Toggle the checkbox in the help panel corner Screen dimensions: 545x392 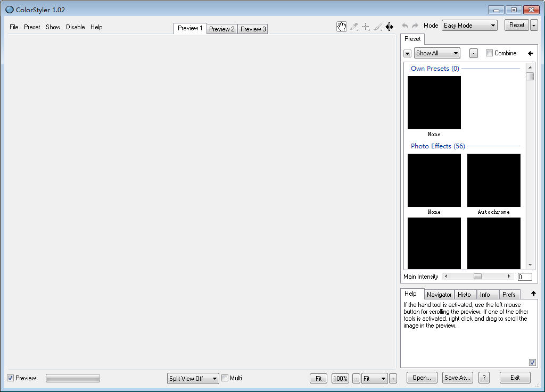(x=532, y=363)
